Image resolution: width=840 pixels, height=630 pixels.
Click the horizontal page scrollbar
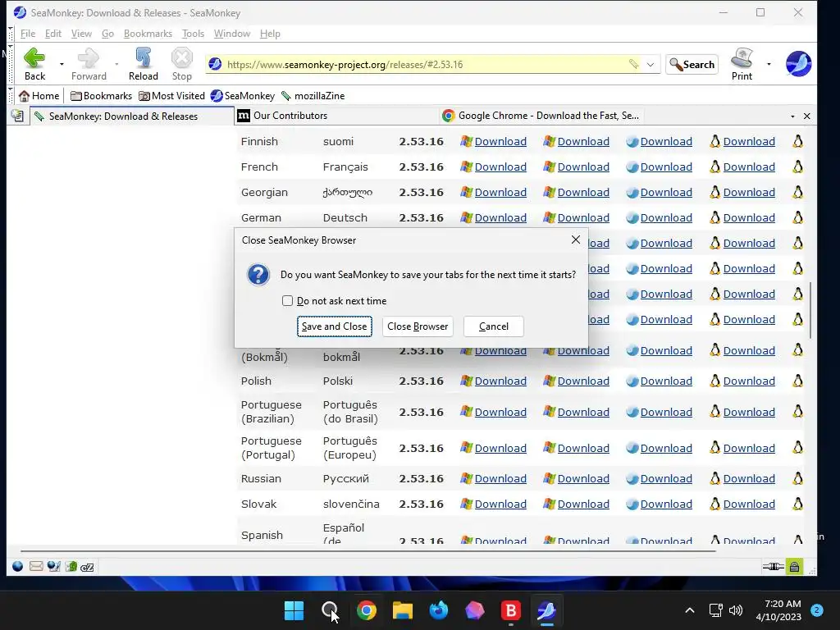click(x=368, y=550)
